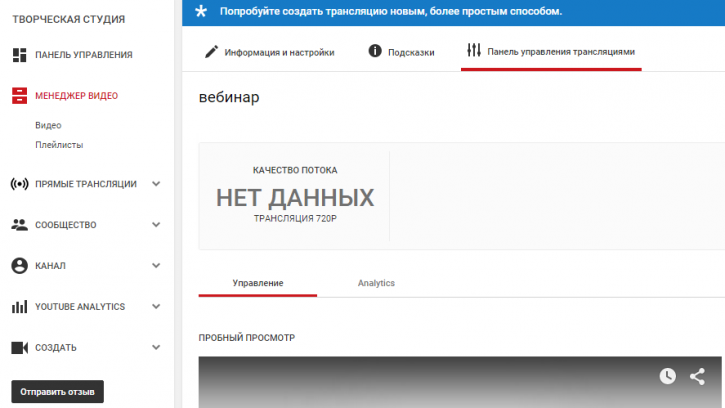Select Панель управления трансляциями tab
The width and height of the screenshot is (725, 408).
tap(551, 52)
